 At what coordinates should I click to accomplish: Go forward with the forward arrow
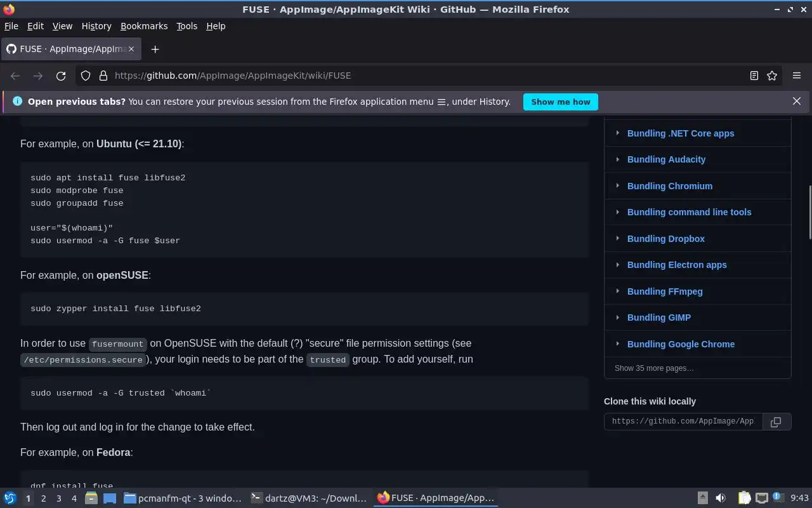[x=38, y=76]
